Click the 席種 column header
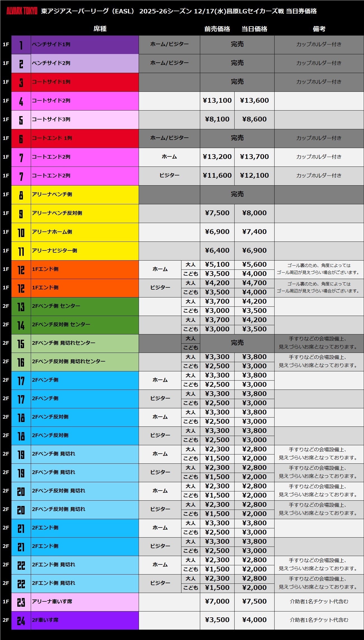364x640 pixels. pos(100,29)
